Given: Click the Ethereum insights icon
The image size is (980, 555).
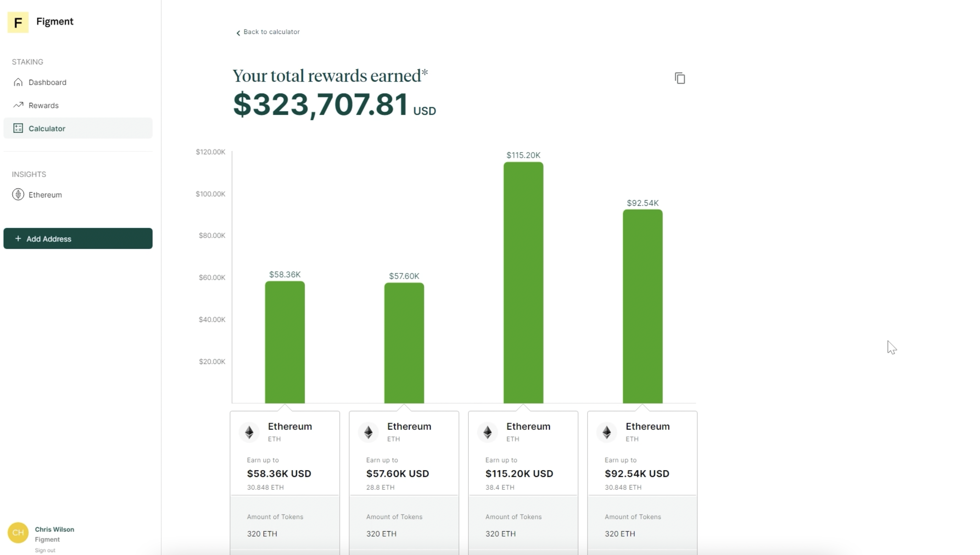Looking at the screenshot, I should point(18,195).
